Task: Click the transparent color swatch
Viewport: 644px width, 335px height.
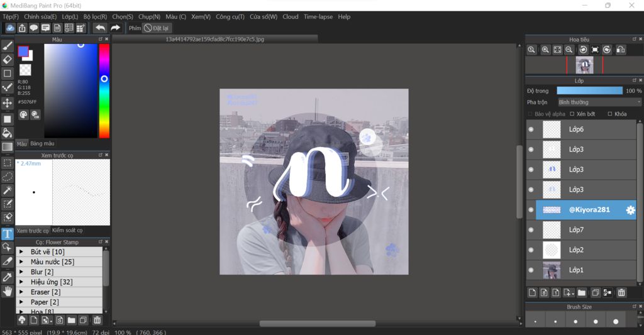Action: pyautogui.click(x=25, y=70)
